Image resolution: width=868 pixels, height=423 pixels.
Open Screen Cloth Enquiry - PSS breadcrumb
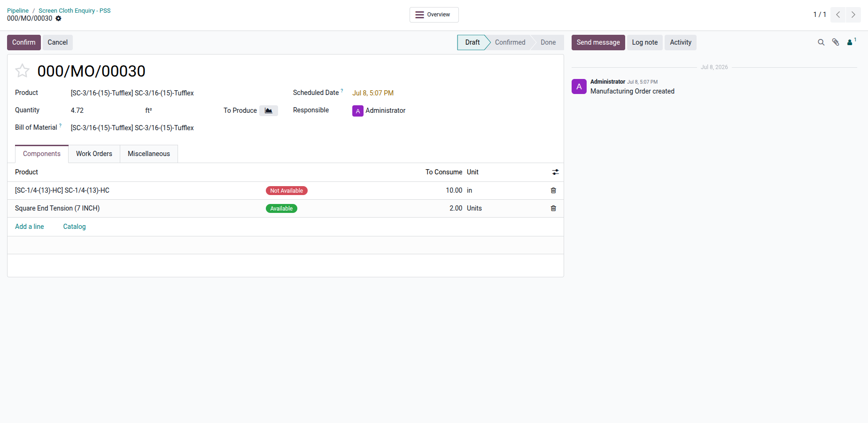75,10
